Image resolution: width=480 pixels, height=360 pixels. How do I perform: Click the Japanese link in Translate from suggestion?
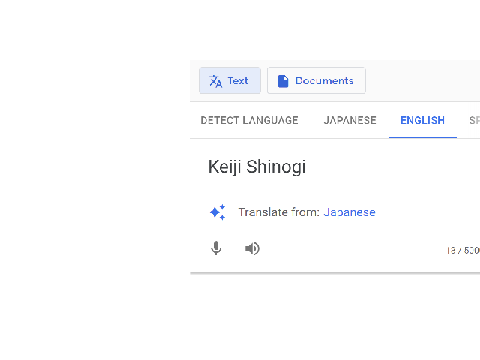349,212
